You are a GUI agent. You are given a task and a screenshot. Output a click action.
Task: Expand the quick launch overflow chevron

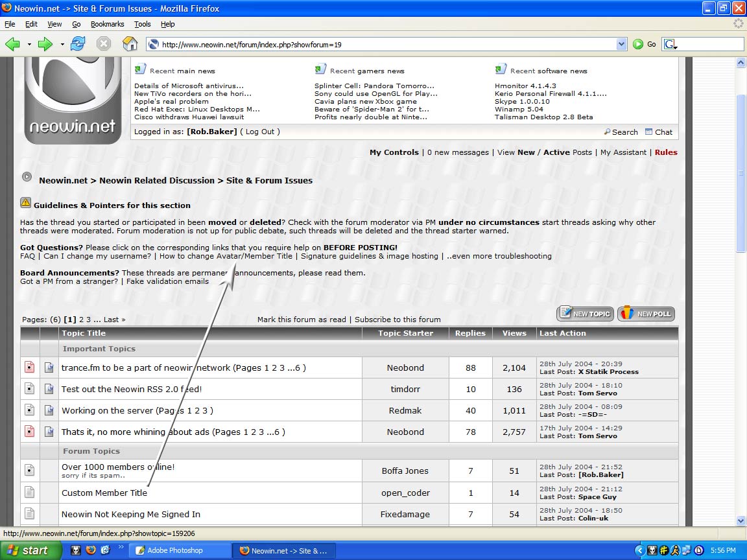pos(121,547)
